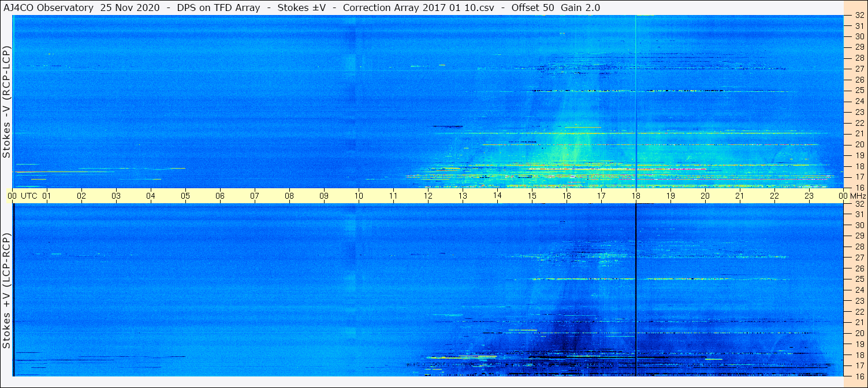Image resolution: width=868 pixels, height=388 pixels.
Task: Select the 03 hour tick on time axis
Action: point(116,196)
